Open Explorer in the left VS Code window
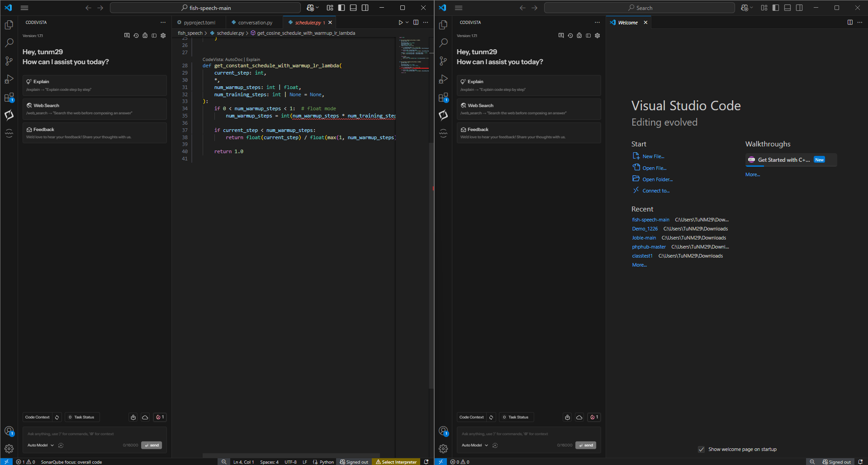 [9, 25]
